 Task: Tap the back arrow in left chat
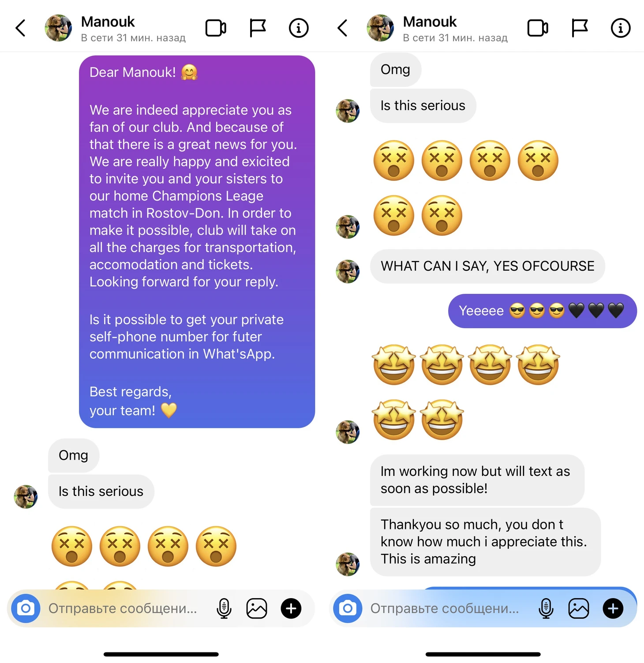pyautogui.click(x=21, y=28)
